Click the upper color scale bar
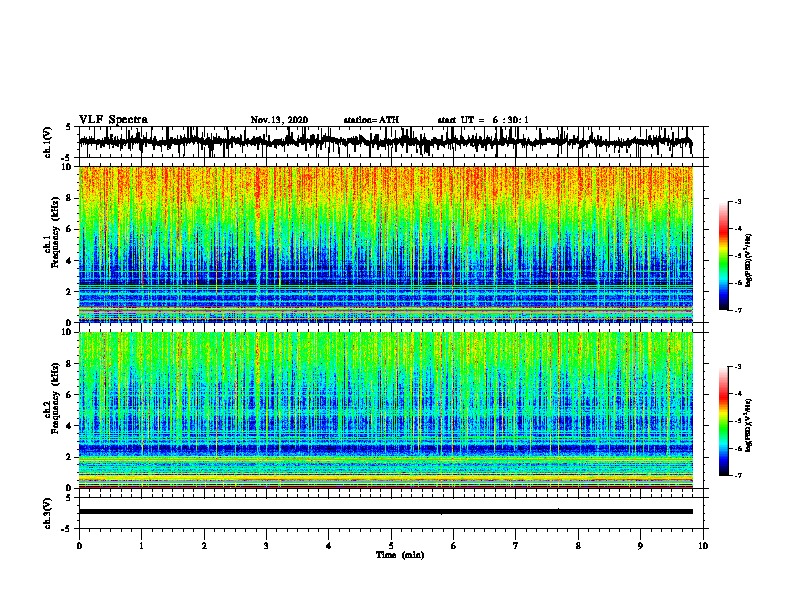 pyautogui.click(x=724, y=256)
